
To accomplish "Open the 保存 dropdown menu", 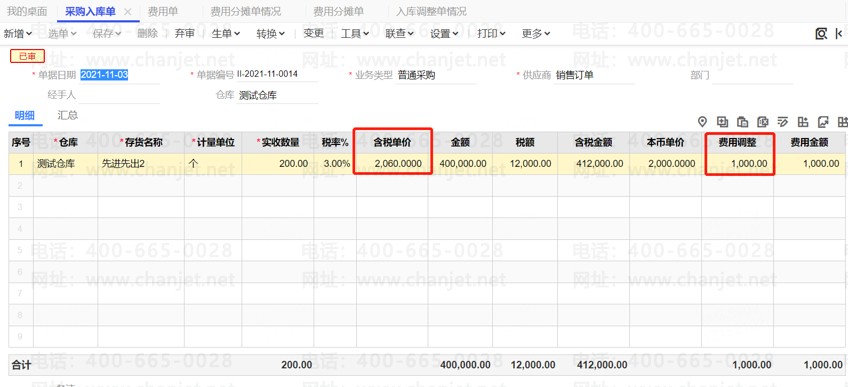I will [107, 34].
